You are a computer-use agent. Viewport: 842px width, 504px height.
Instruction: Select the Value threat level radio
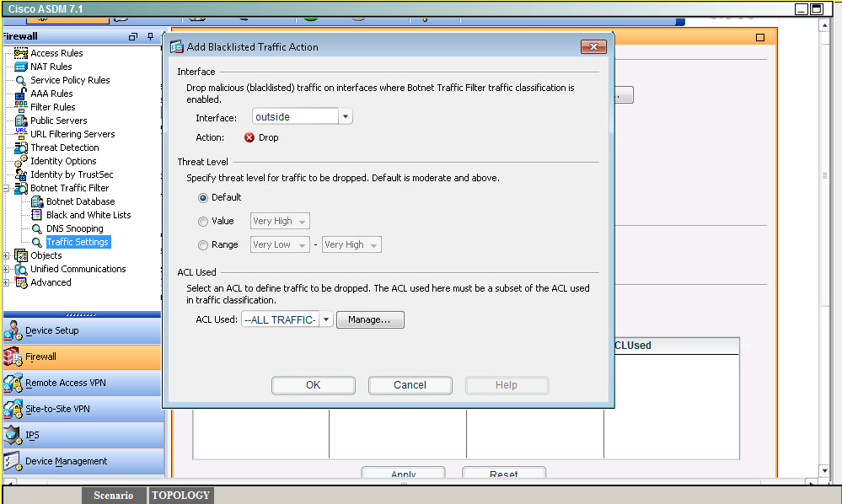pyautogui.click(x=203, y=221)
